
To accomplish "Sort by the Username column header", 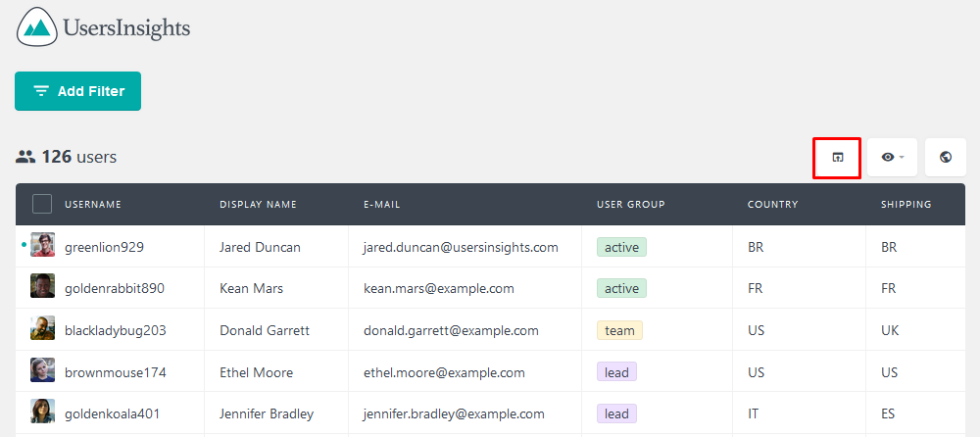I will [93, 205].
